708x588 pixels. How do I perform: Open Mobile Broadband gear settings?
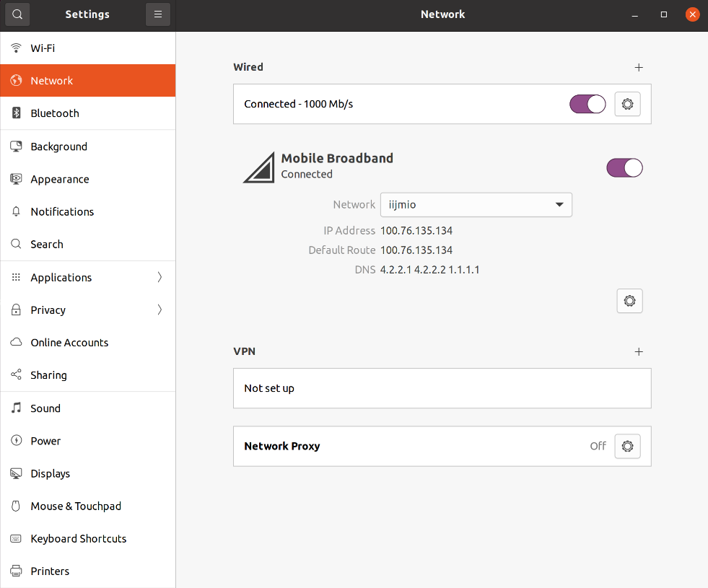pos(629,301)
